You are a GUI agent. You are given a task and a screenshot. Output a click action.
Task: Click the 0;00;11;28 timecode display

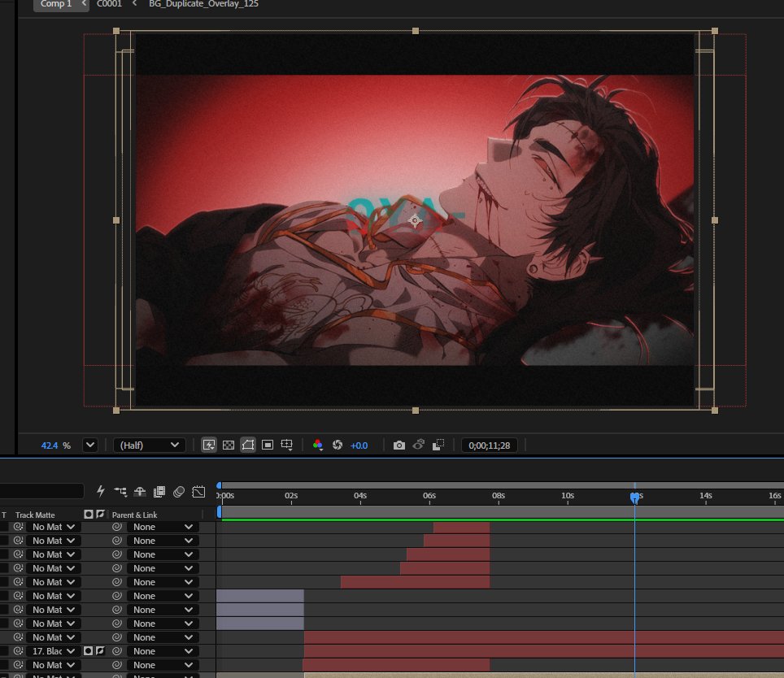[x=489, y=445]
